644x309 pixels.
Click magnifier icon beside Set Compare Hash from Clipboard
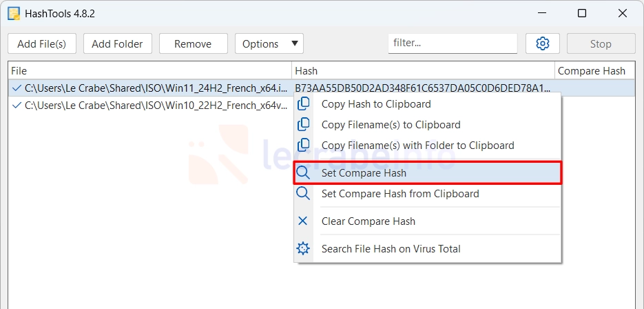click(303, 193)
